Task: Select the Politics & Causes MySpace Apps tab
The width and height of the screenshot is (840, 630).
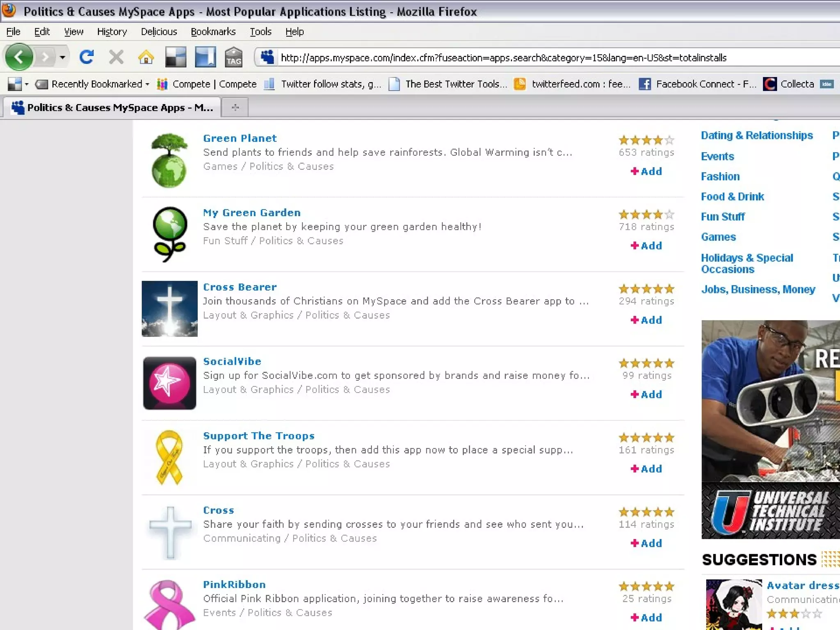Action: [x=112, y=107]
